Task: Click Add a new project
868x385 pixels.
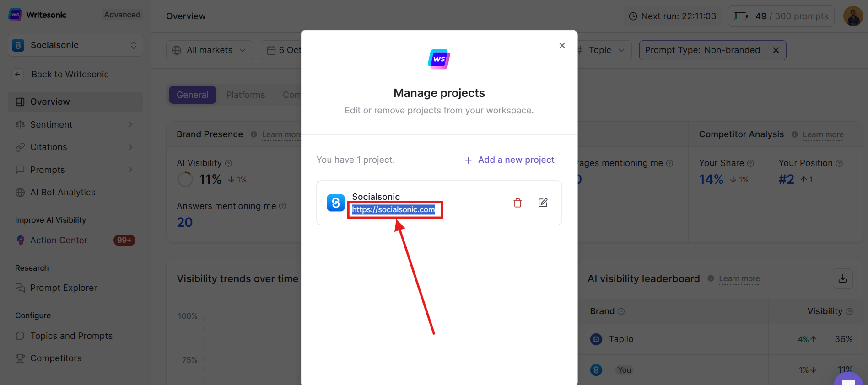Action: coord(509,160)
